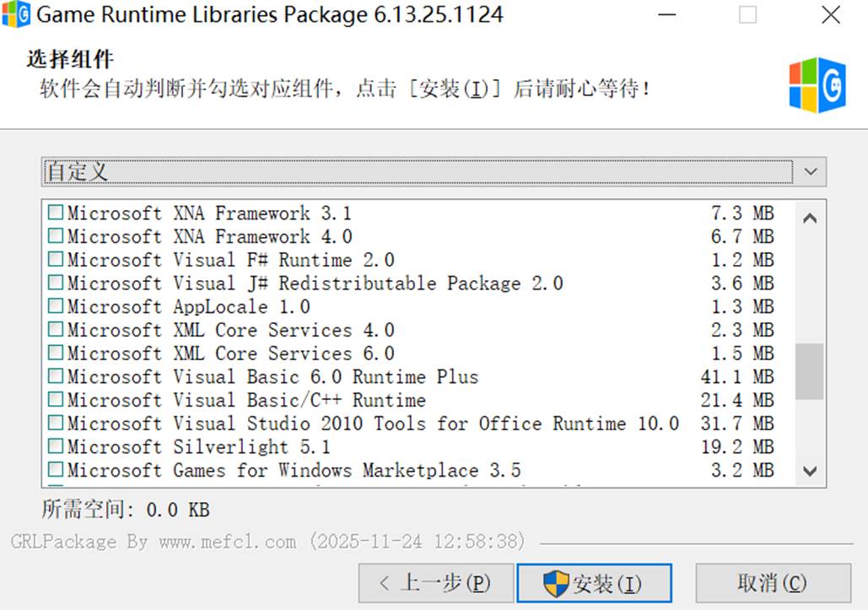This screenshot has width=868, height=610.
Task: Click the large GRL logo in header
Action: click(817, 84)
